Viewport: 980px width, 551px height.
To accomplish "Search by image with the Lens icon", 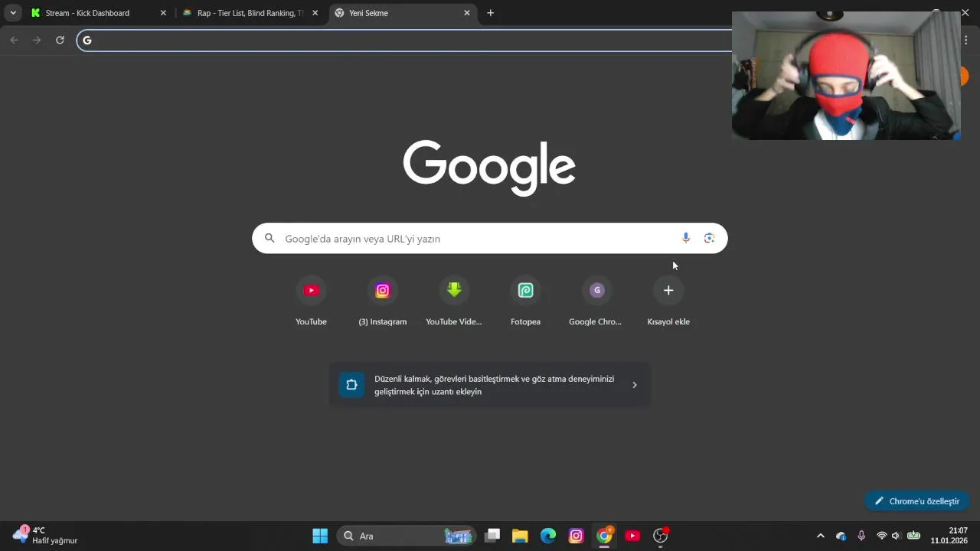I will [709, 238].
